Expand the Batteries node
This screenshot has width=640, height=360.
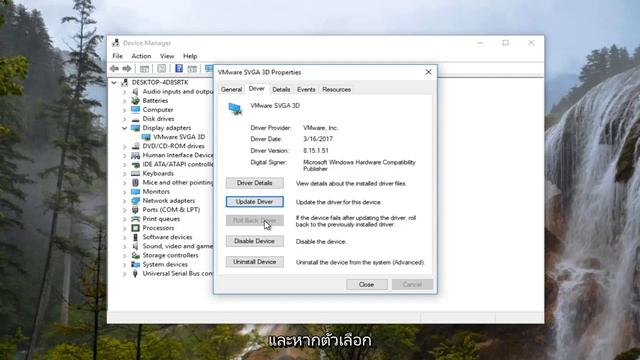[x=124, y=101]
